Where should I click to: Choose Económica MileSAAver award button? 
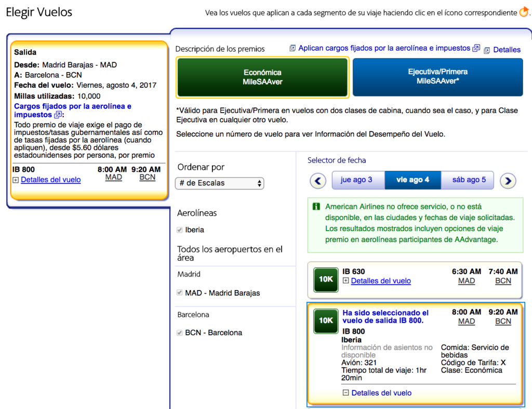tap(262, 77)
